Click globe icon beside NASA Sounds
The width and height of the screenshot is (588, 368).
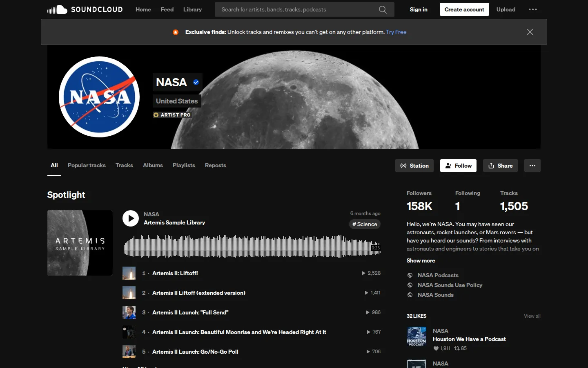410,295
